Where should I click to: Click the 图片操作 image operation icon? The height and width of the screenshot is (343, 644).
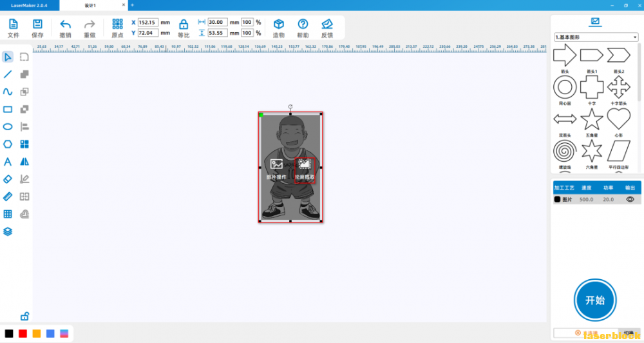tap(276, 166)
